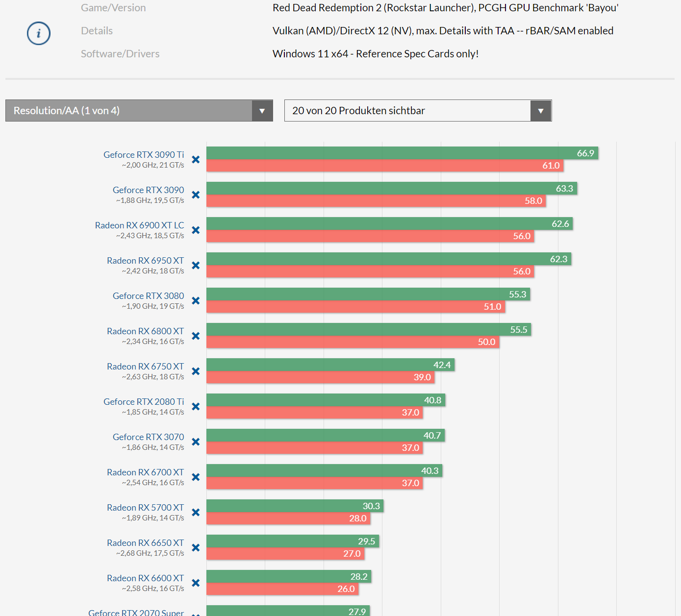Open the Radeon RX 6650 XT link
This screenshot has width=681, height=616.
(146, 543)
